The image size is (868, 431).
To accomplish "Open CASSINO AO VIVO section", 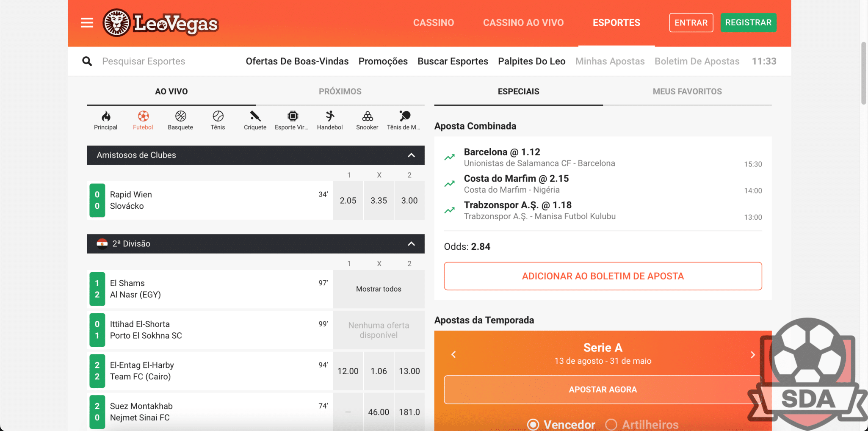I will pos(523,23).
